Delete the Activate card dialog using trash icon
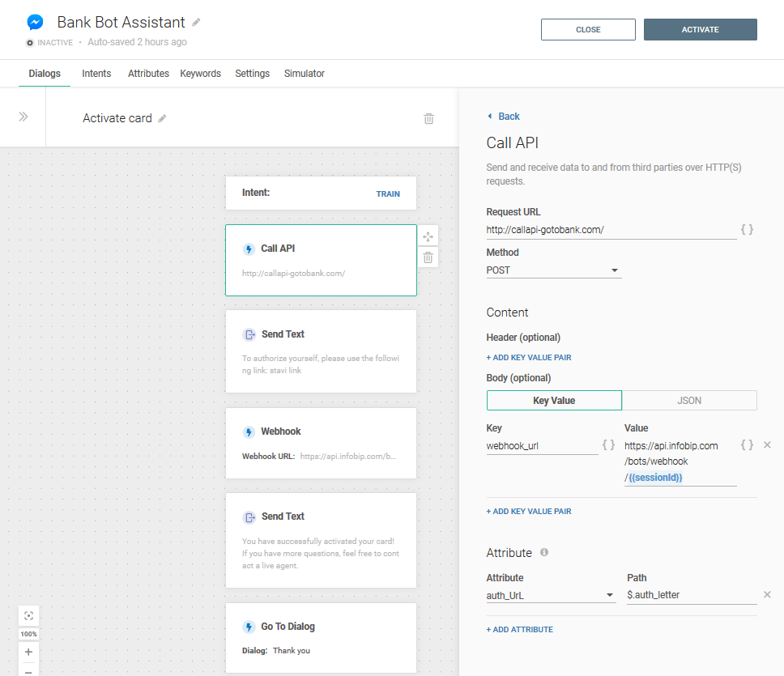Viewport: 784px width, 676px height. [428, 118]
